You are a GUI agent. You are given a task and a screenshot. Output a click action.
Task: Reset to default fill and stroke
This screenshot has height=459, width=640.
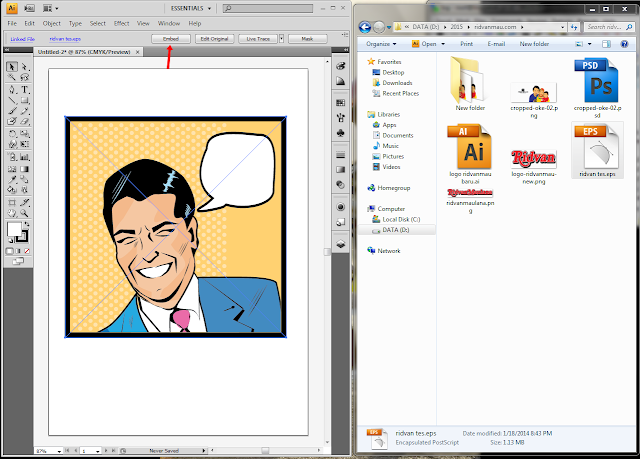pyautogui.click(x=11, y=241)
